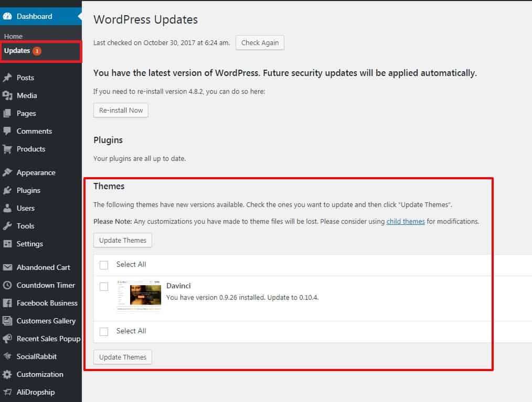Viewport: 532px width, 402px height.
Task: Click the Davinci theme name
Action: click(x=178, y=286)
